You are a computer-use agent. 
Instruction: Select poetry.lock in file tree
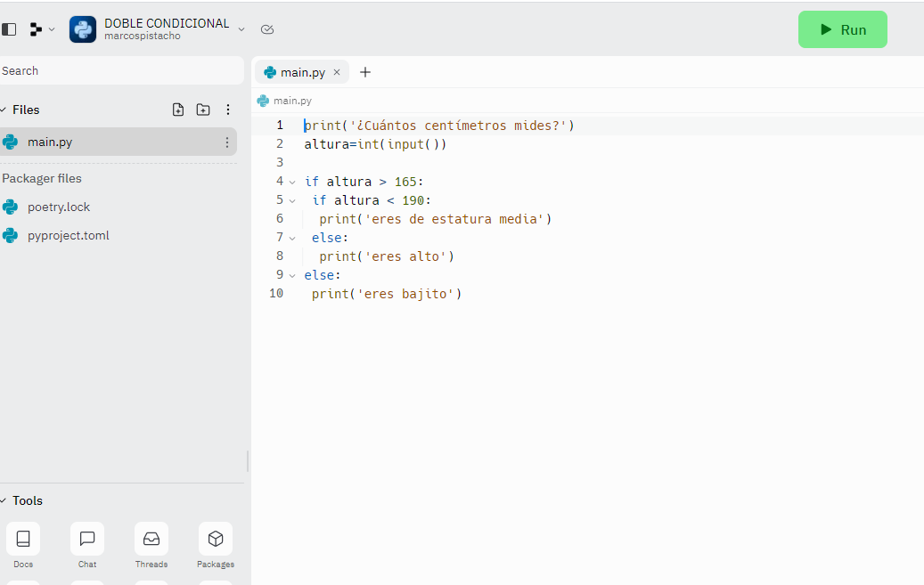pyautogui.click(x=59, y=207)
